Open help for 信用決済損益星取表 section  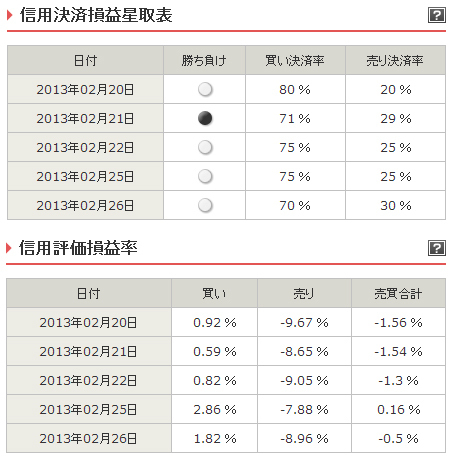coord(437,15)
